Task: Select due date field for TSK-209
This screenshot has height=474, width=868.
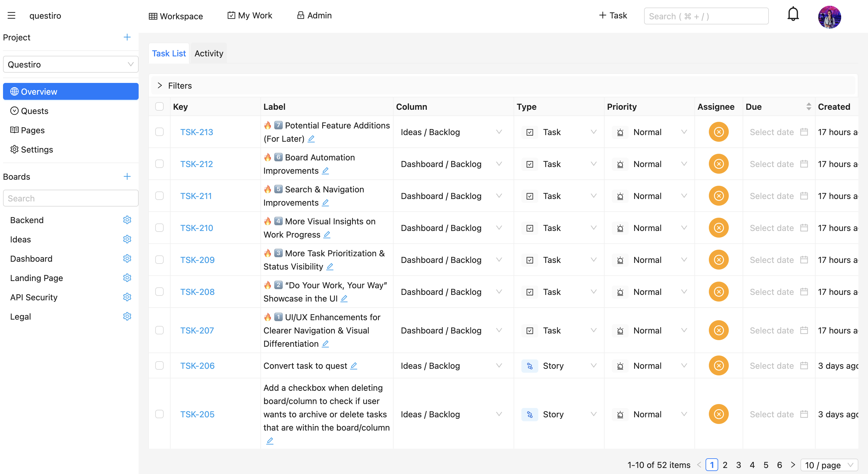Action: click(779, 260)
